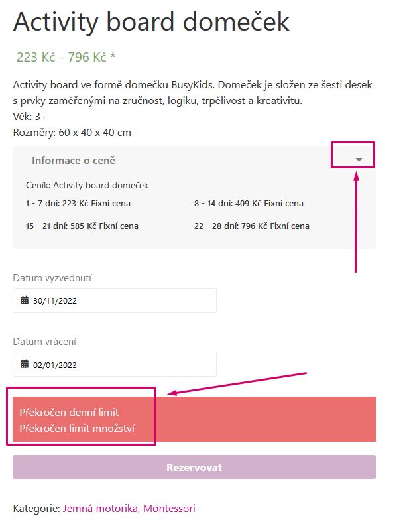Click the calendar icon in pickup date field
The height and width of the screenshot is (532, 407).
pyautogui.click(x=25, y=300)
